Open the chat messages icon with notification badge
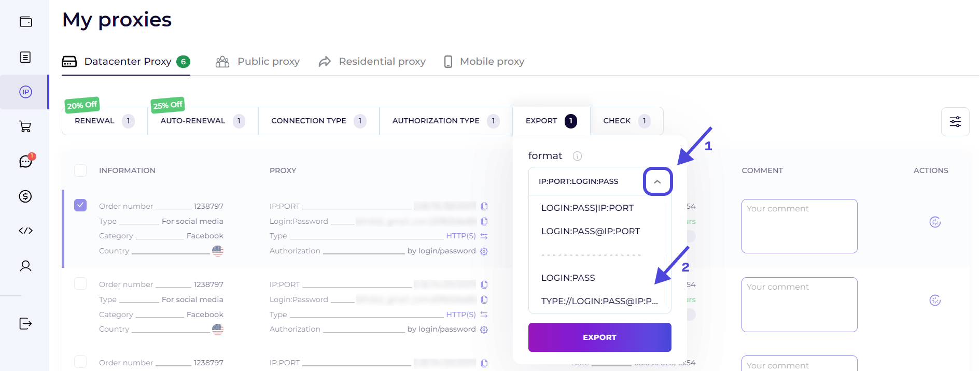 [25, 161]
